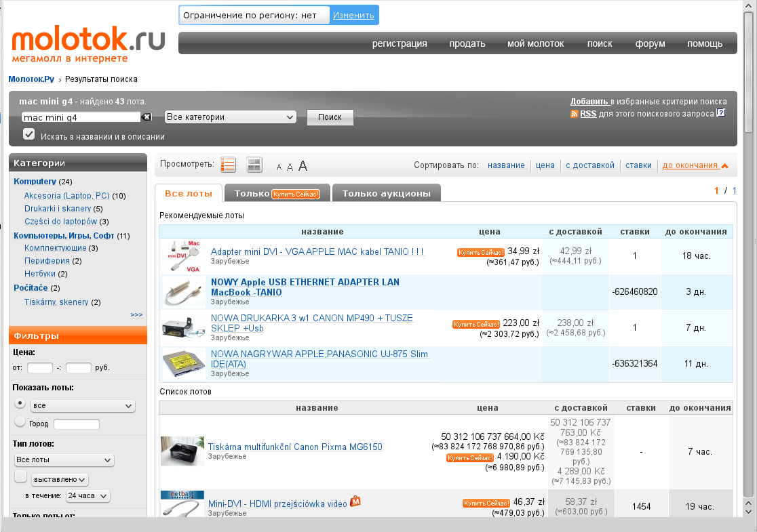The height and width of the screenshot is (532, 757).
Task: Open the 'Все категории' dropdown
Action: pyautogui.click(x=230, y=117)
